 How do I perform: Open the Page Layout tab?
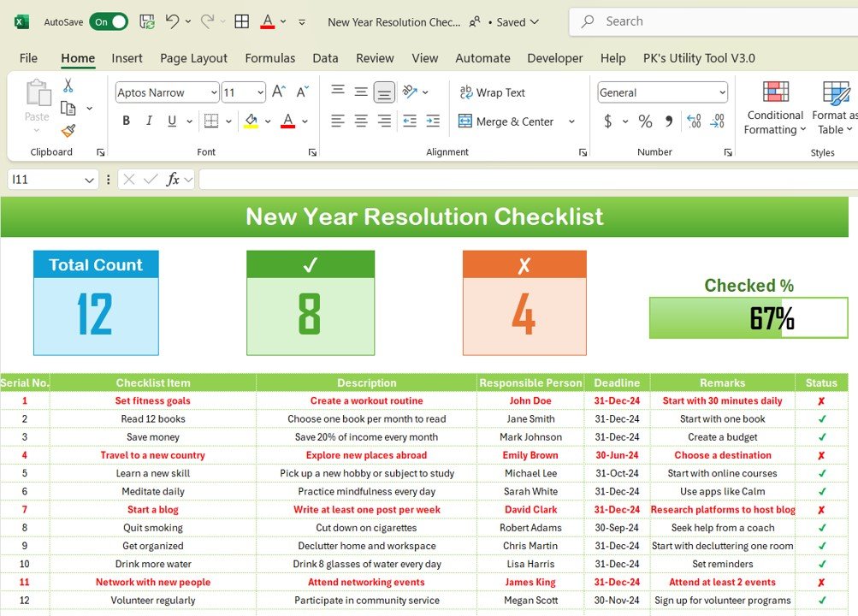(x=193, y=58)
